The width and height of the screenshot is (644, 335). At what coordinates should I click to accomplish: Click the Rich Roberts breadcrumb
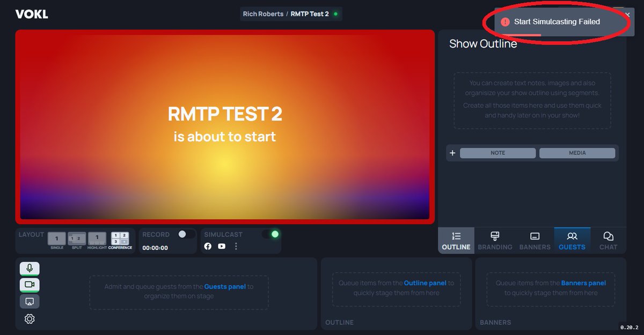click(263, 14)
